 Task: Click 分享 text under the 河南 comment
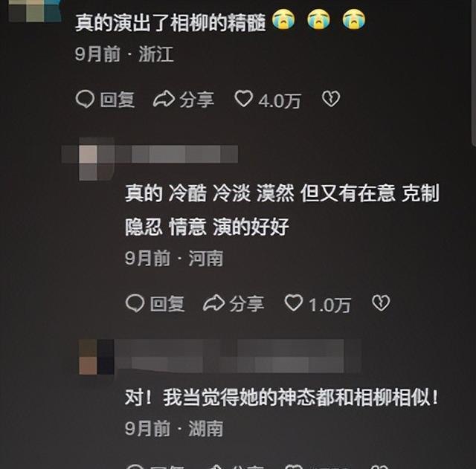coord(246,304)
